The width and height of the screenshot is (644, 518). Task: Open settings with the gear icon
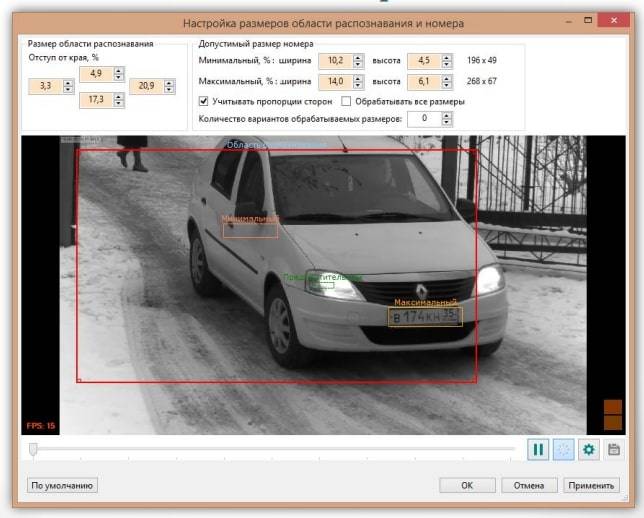(x=589, y=450)
